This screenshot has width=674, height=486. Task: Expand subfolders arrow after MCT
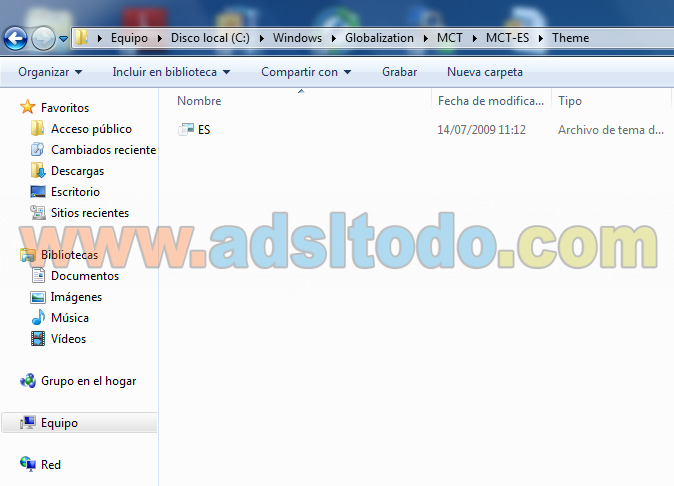475,38
